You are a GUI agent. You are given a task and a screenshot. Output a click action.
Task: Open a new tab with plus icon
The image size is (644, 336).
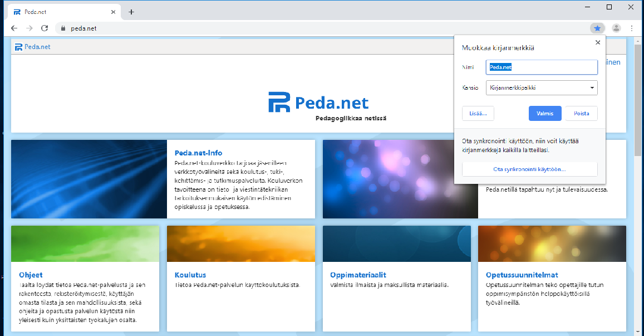(x=131, y=12)
